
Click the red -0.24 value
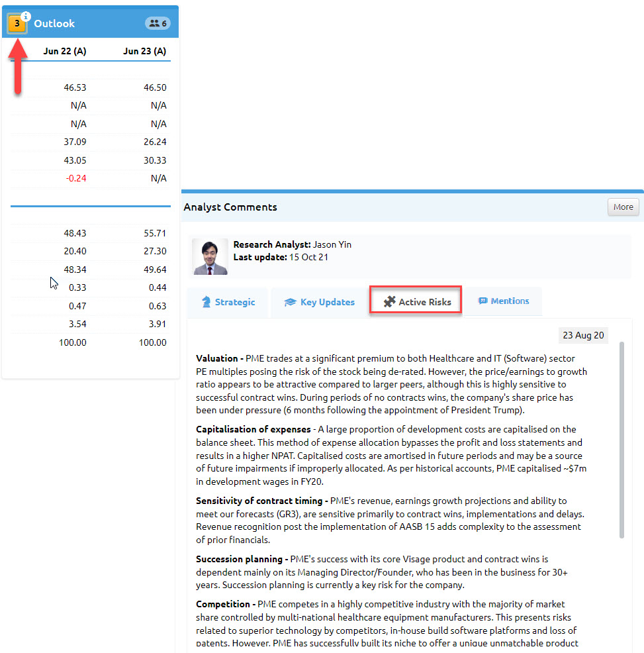(x=75, y=178)
